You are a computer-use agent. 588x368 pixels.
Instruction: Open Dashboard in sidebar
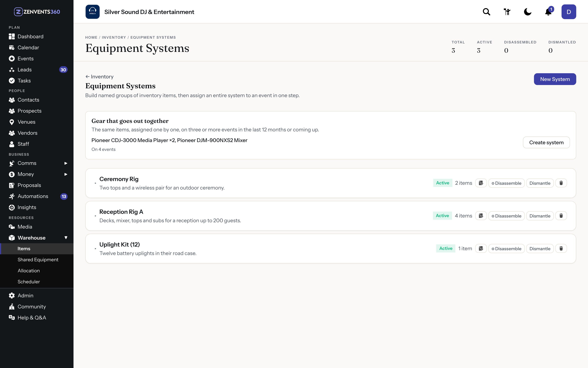click(37, 36)
